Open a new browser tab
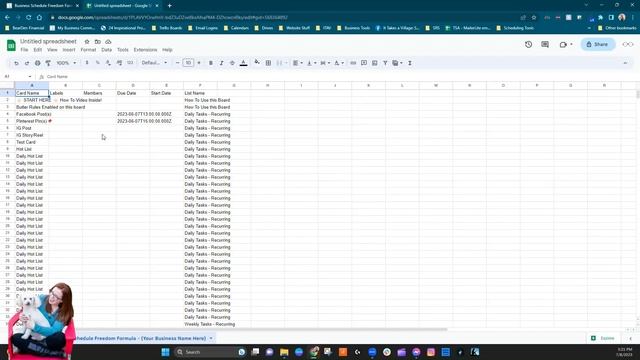640x360 pixels. click(x=169, y=6)
